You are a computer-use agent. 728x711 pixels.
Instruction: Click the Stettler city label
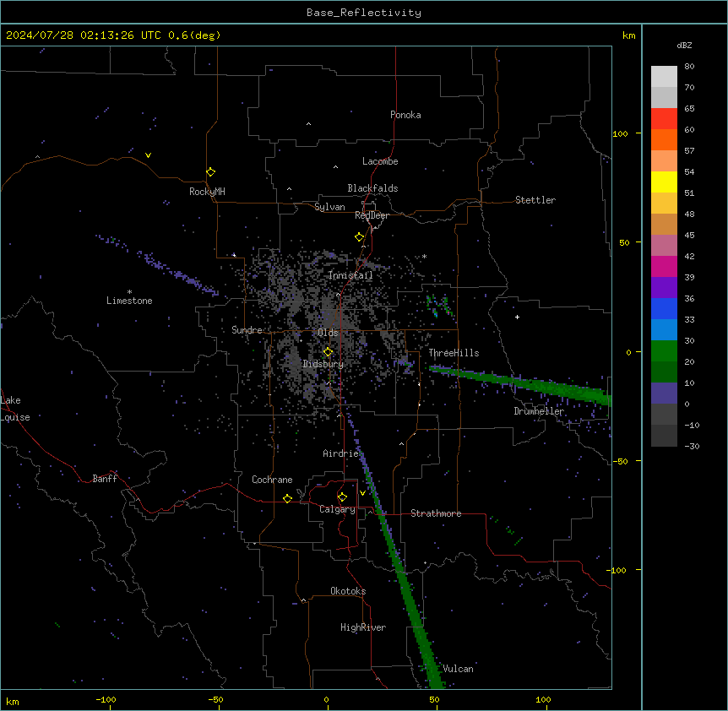click(535, 200)
